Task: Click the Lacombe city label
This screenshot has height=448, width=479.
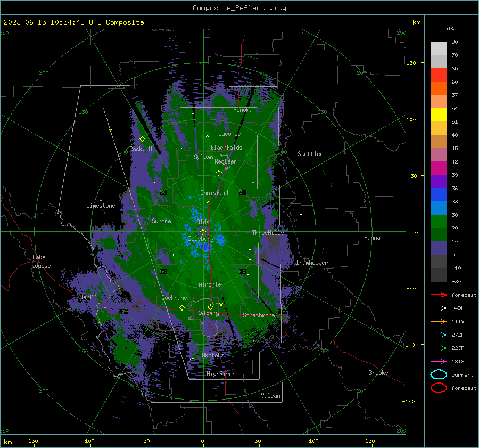Action: [x=229, y=134]
